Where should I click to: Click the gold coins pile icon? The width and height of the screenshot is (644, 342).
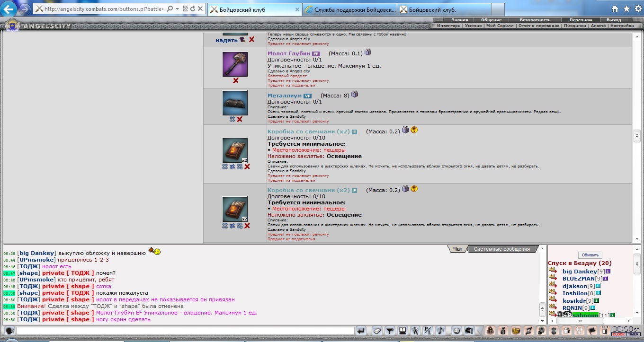click(516, 330)
